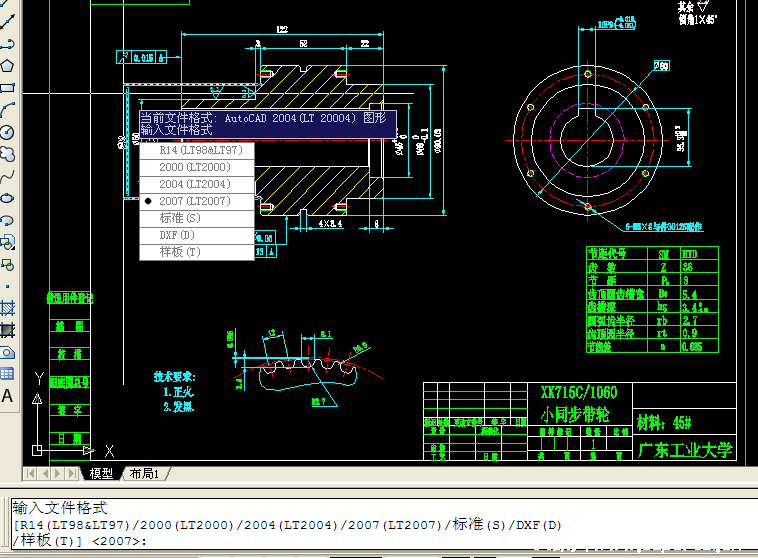The width and height of the screenshot is (758, 558).
Task: Jump to the last layout tab arrow
Action: point(72,473)
